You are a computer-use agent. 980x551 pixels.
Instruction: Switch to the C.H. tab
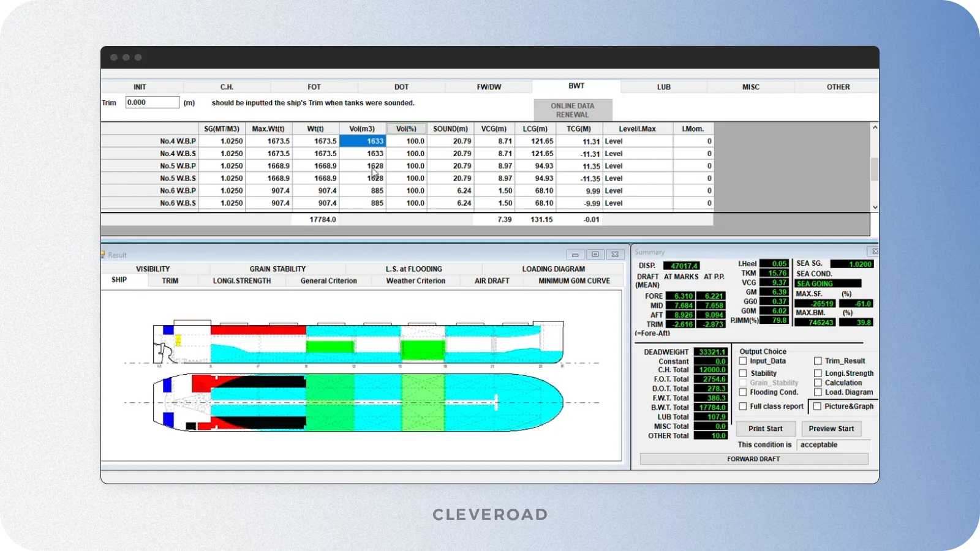click(227, 87)
